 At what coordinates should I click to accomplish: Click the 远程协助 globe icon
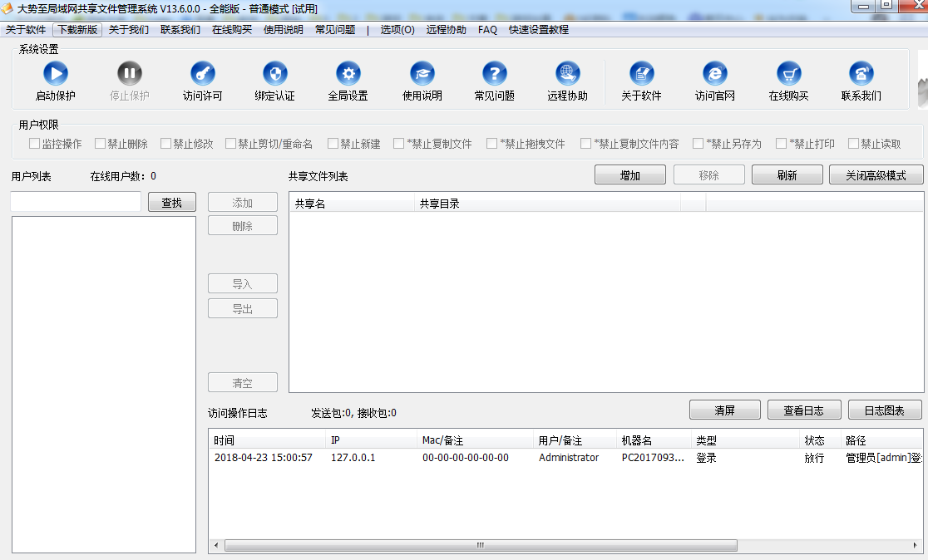pyautogui.click(x=567, y=74)
